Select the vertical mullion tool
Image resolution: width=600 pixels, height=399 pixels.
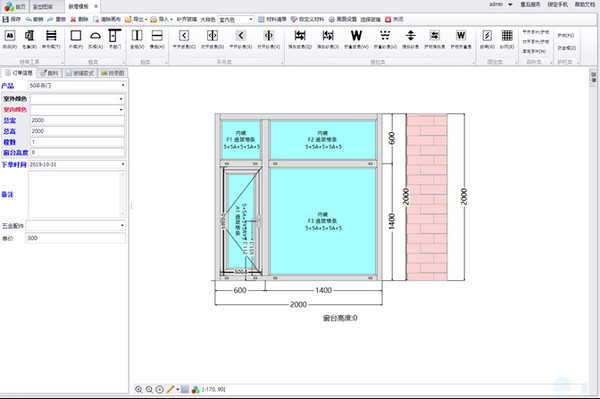click(137, 36)
